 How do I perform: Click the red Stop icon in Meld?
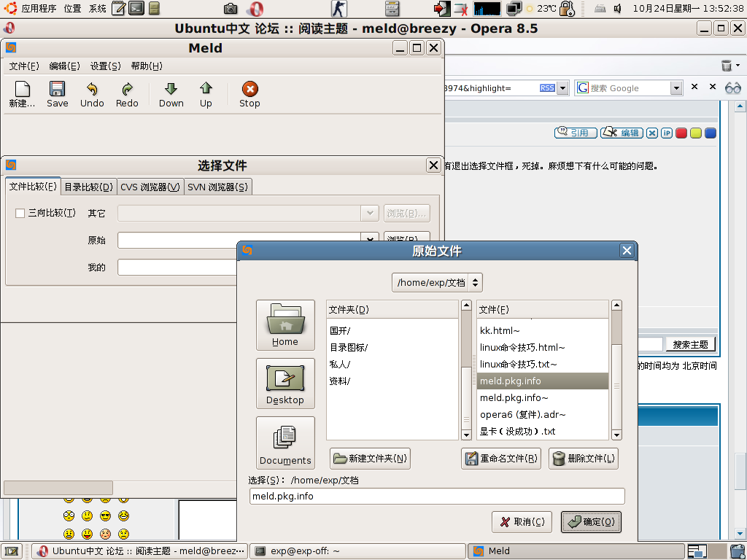(249, 89)
